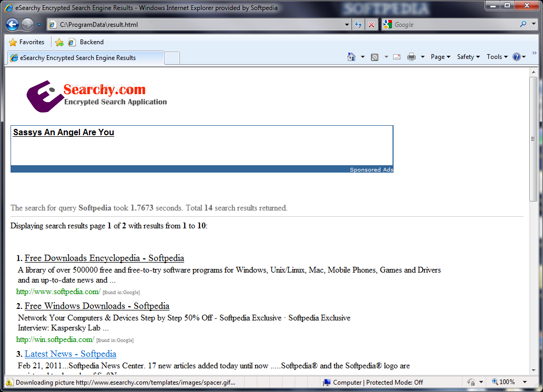This screenshot has width=543, height=392.
Task: Expand the Print options dropdown arrow
Action: [423, 57]
